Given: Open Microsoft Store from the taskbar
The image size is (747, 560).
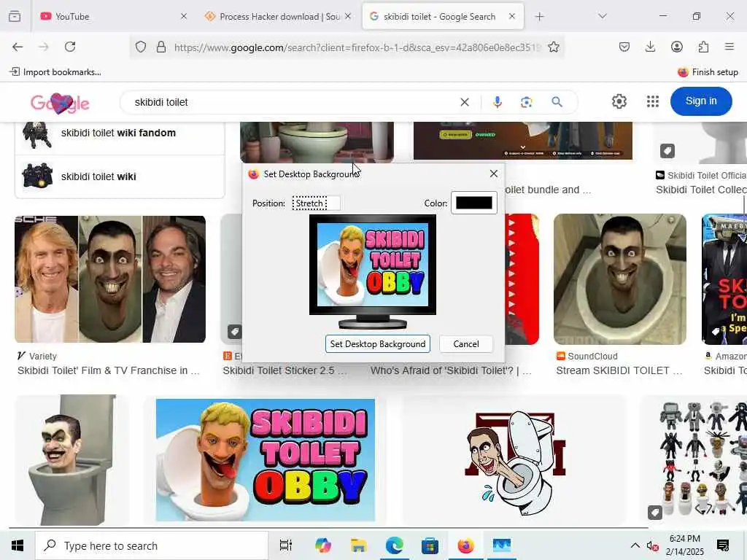Looking at the screenshot, I should coord(430,545).
